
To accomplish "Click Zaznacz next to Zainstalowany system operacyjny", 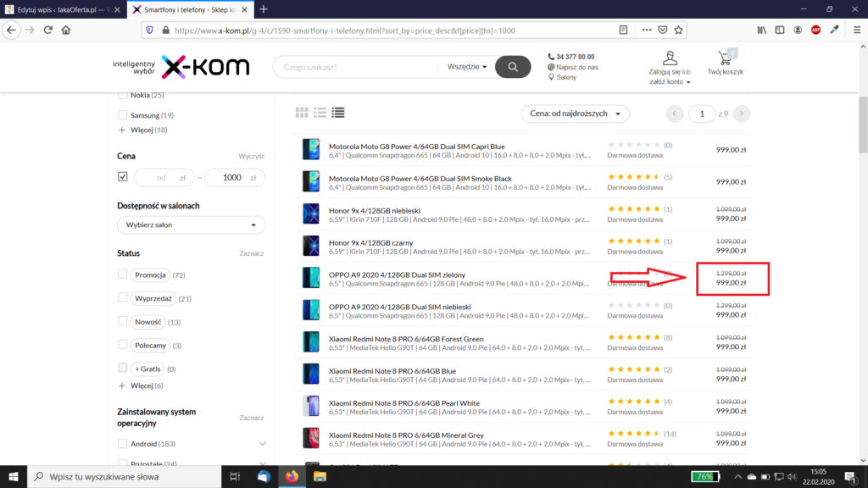I will [251, 418].
